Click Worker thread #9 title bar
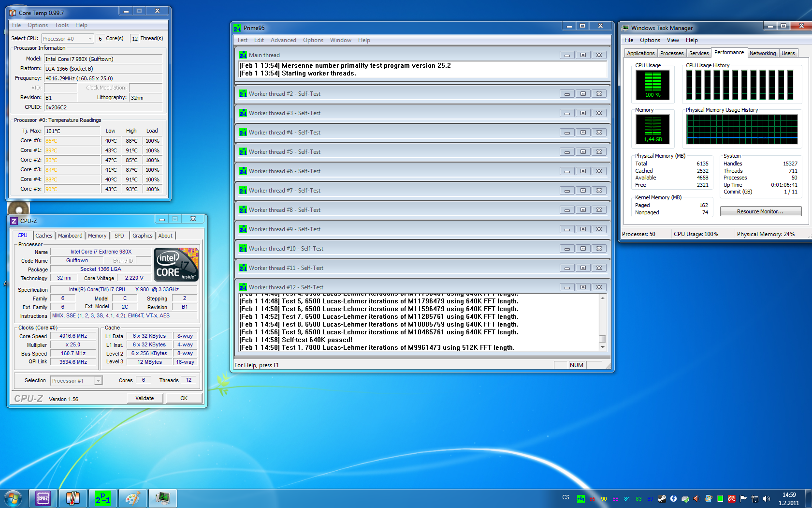The image size is (812, 508). (423, 229)
